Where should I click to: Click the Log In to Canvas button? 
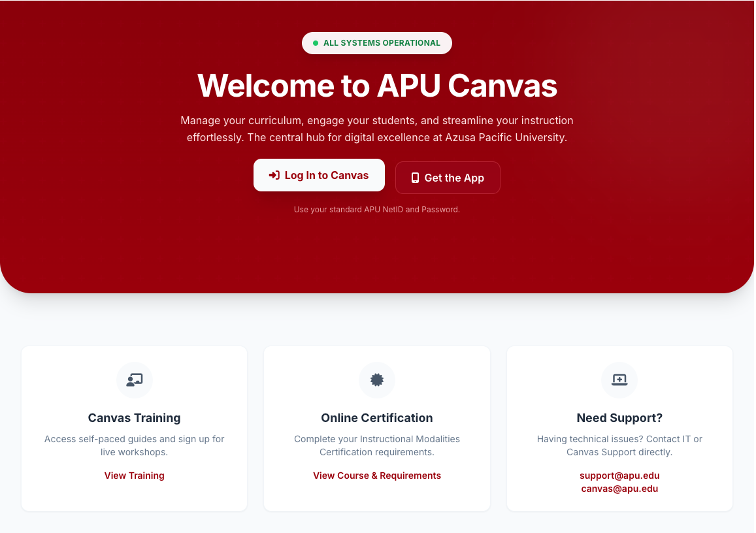pyautogui.click(x=319, y=175)
